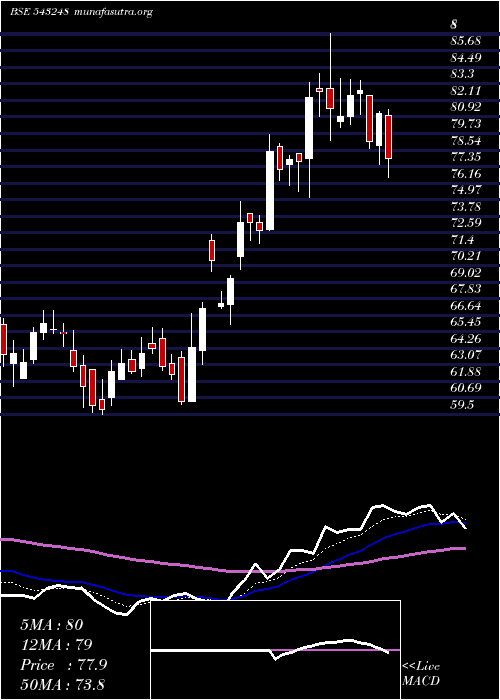500x700 pixels.
Task: Click the 64.26 price axis label
Action: [465, 339]
